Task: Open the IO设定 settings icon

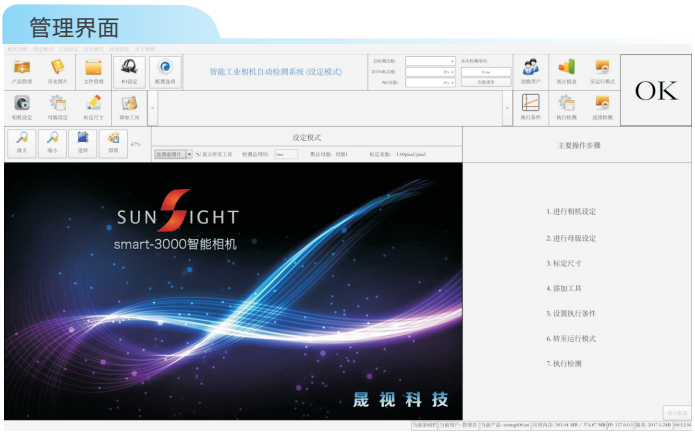Action: pos(129,71)
